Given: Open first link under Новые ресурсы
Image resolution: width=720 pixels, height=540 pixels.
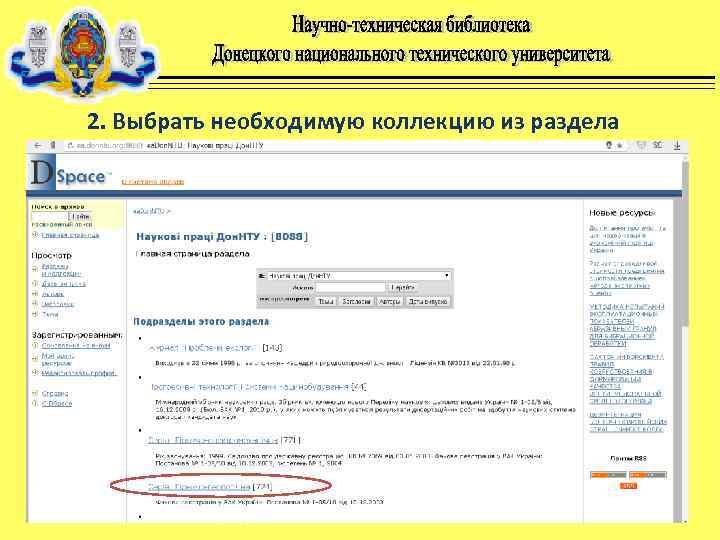Looking at the screenshot, I should (x=627, y=239).
